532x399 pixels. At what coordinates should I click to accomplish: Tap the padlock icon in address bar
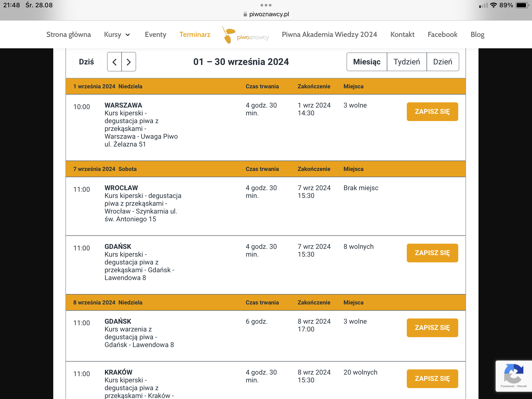(245, 14)
